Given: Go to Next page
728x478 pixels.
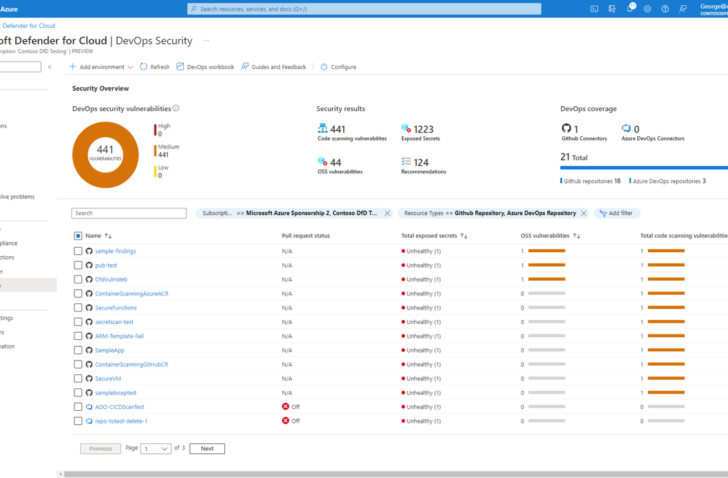Looking at the screenshot, I should (207, 449).
